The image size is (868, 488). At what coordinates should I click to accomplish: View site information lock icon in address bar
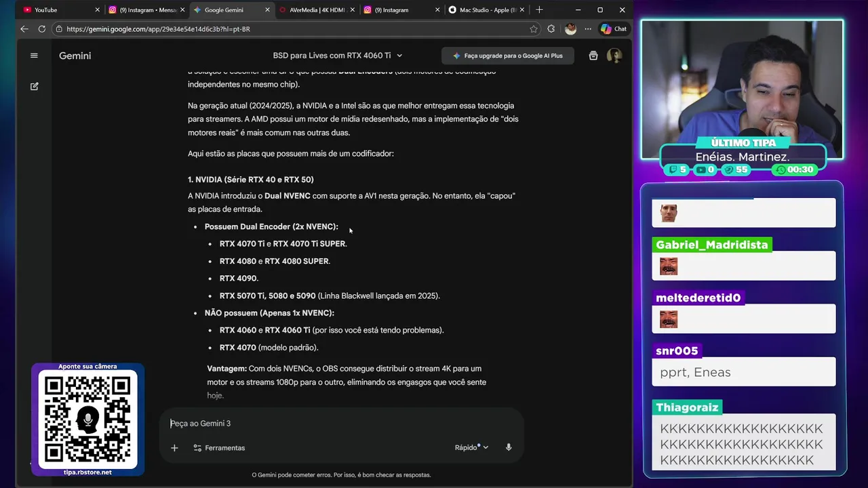coord(59,29)
